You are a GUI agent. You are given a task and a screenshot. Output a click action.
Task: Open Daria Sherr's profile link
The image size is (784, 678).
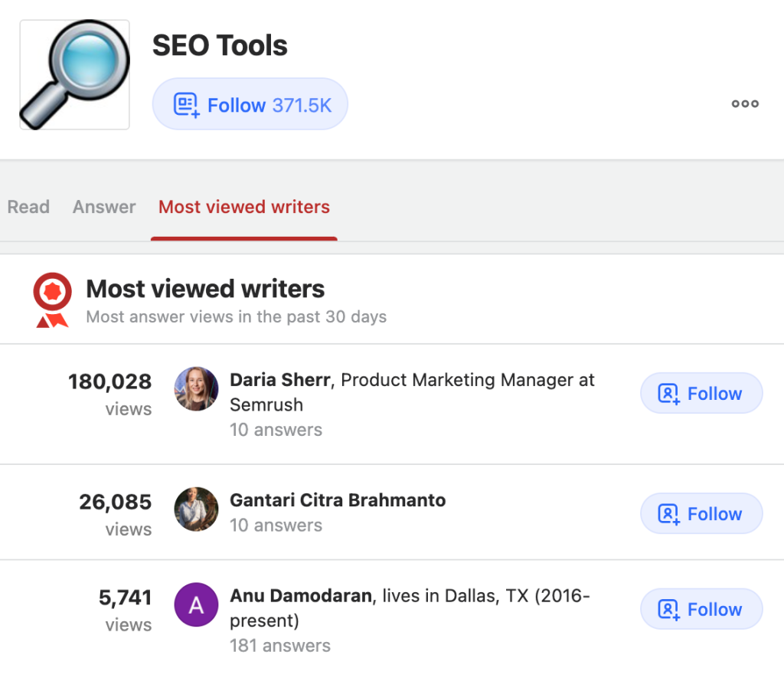(280, 380)
